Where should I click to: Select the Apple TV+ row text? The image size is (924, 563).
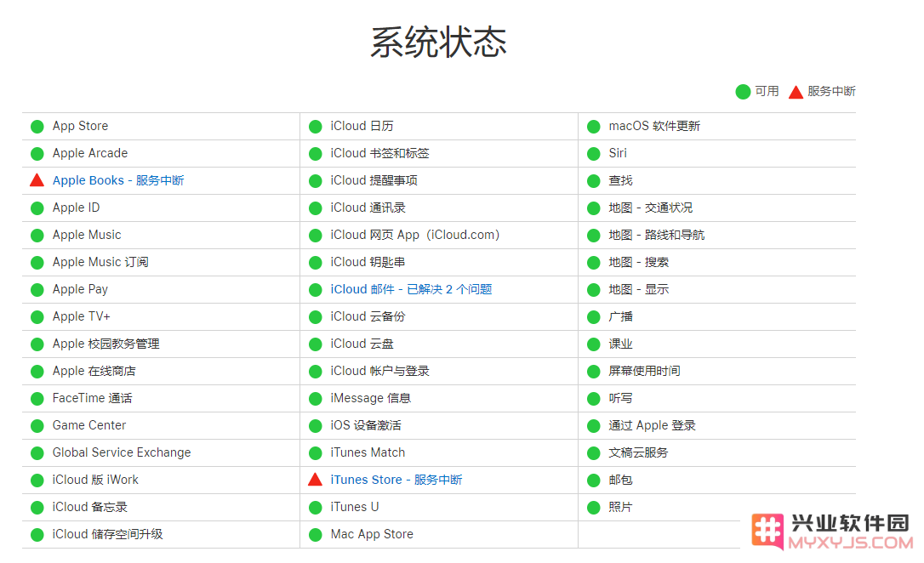pos(82,316)
